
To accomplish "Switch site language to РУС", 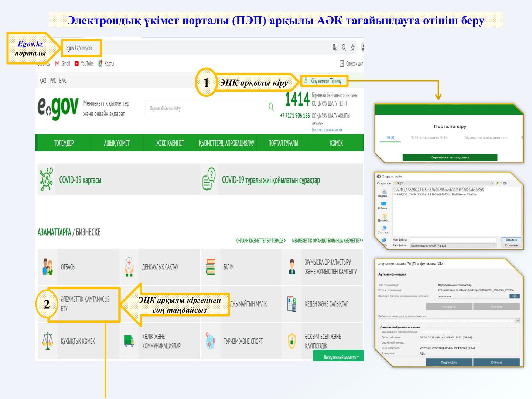I will pyautogui.click(x=53, y=81).
